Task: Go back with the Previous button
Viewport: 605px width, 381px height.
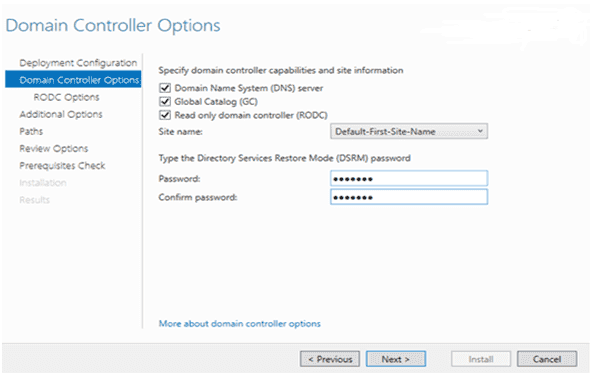Action: coord(330,359)
